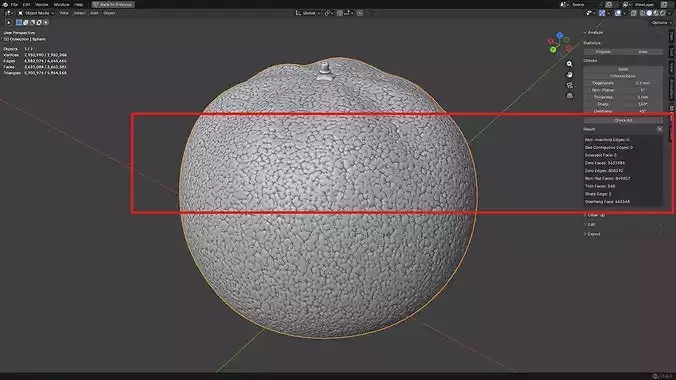Open the snapping options dropdown
The height and width of the screenshot is (380, 676).
pos(348,13)
